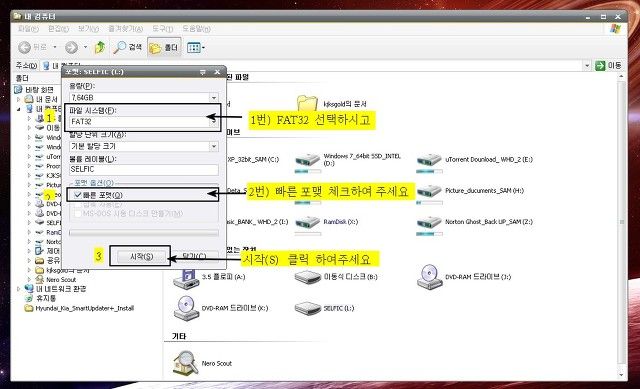Select the DVD-RAM drive (K:) icon

[x=186, y=308]
